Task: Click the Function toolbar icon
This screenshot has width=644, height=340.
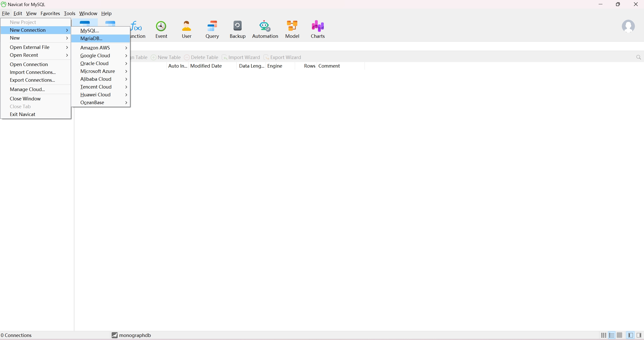Action: tap(138, 30)
